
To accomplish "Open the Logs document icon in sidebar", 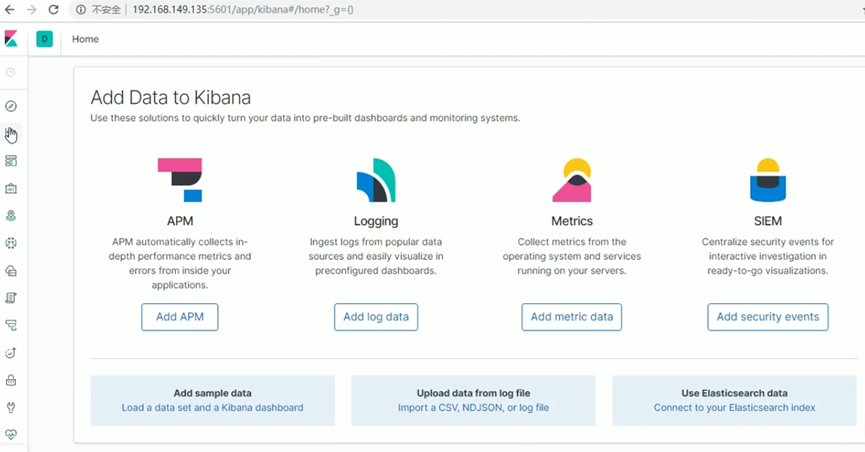I will pyautogui.click(x=11, y=298).
